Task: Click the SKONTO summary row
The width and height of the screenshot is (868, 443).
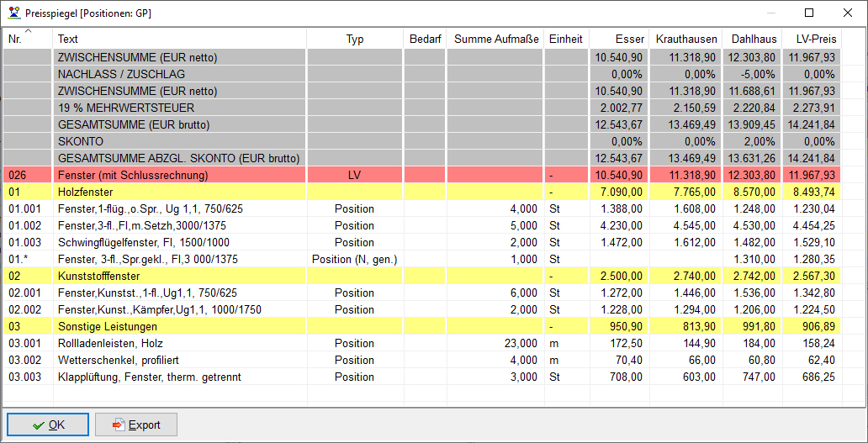Action: pyautogui.click(x=179, y=141)
